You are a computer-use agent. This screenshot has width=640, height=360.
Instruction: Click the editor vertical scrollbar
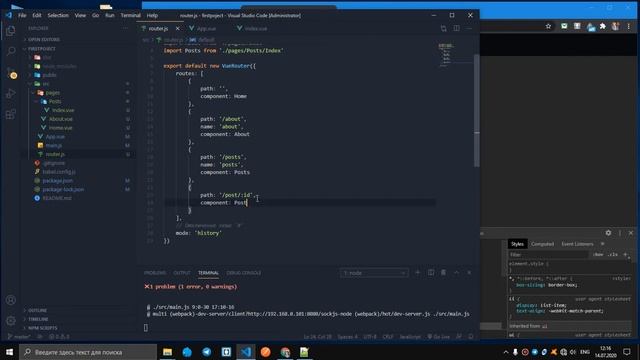(476, 110)
